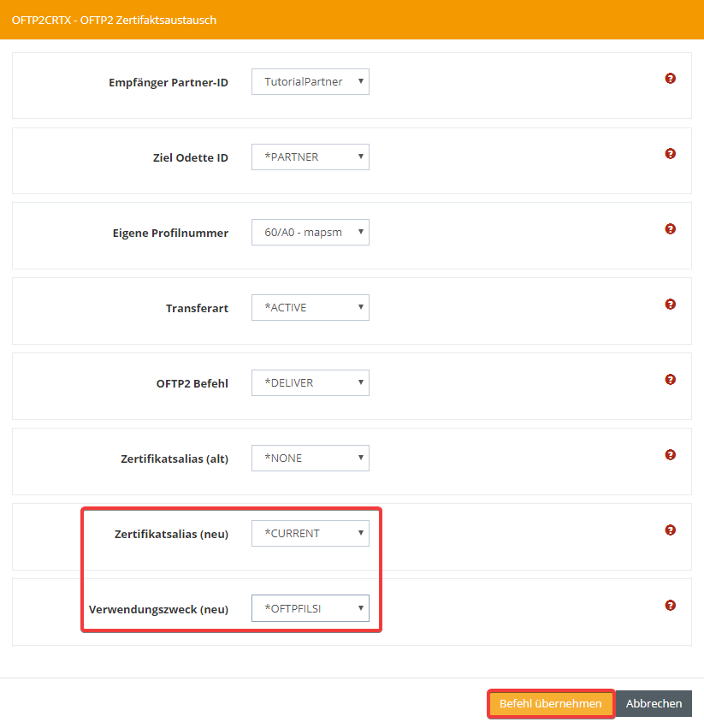This screenshot has height=728, width=704.
Task: Show help for Zertifikatsalias (neu)
Action: [x=671, y=530]
